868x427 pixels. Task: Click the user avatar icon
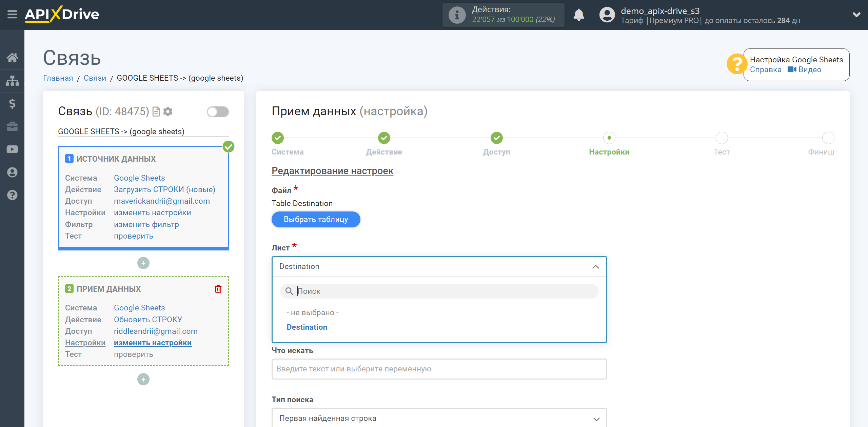pos(607,15)
